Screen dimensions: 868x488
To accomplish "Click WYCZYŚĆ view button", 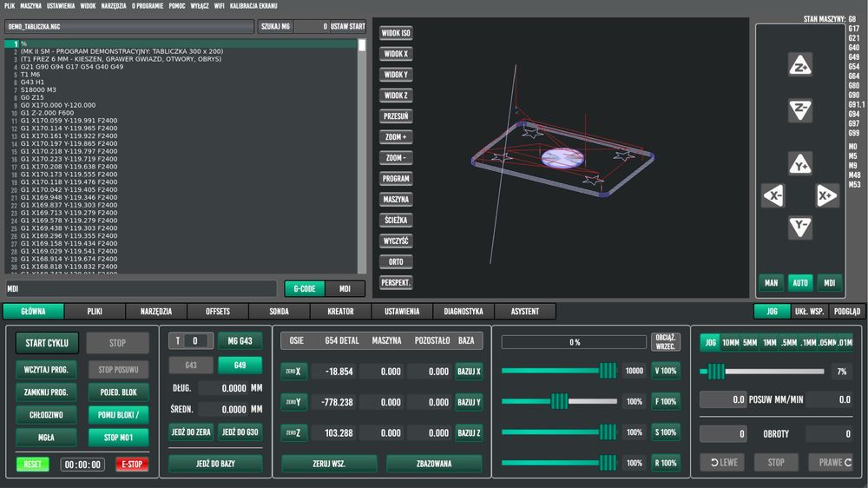I will click(396, 241).
